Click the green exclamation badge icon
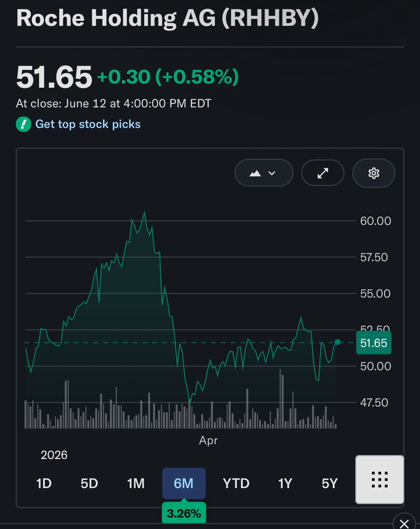Viewport: 420px width, 529px height. (22, 124)
